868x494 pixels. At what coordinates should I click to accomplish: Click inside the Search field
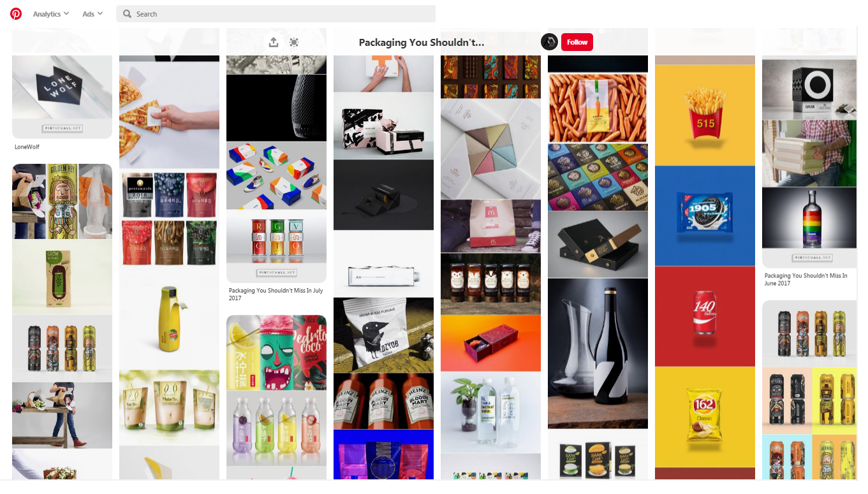[276, 14]
